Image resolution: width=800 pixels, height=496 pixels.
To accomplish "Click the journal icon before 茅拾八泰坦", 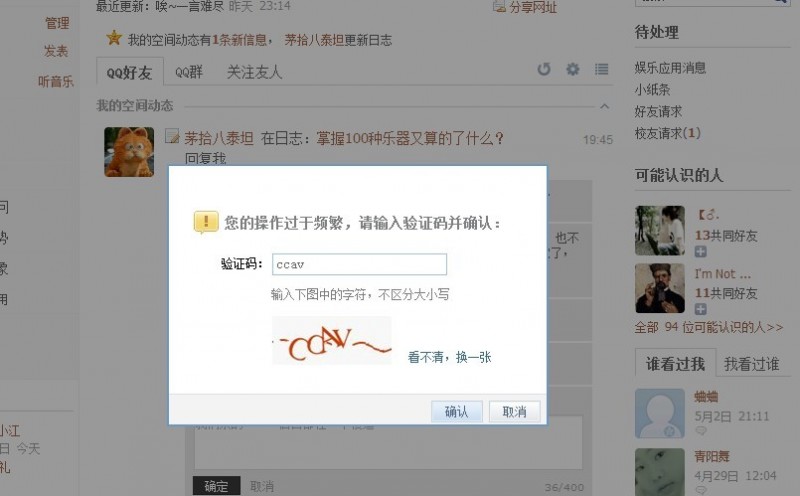I will (172, 136).
